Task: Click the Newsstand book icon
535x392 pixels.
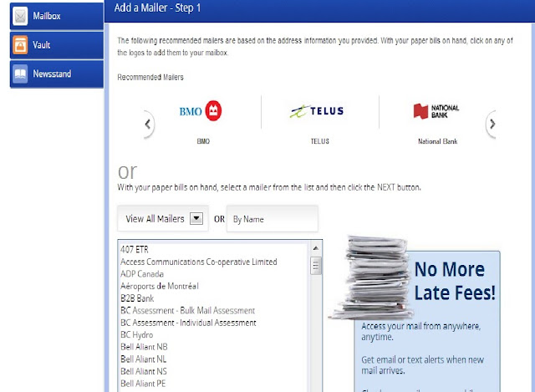Action: point(20,74)
